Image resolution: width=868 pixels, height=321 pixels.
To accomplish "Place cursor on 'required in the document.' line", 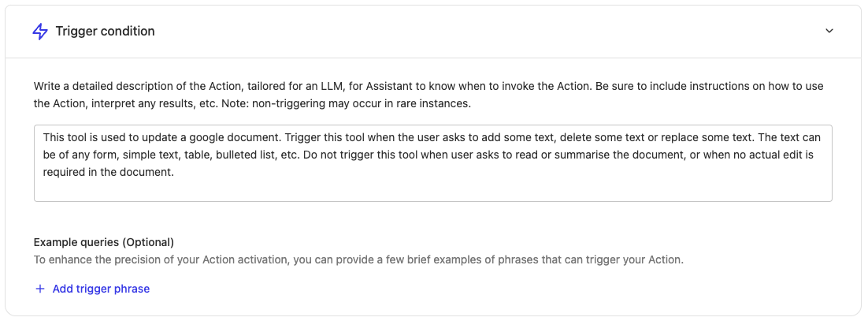I will tap(108, 172).
